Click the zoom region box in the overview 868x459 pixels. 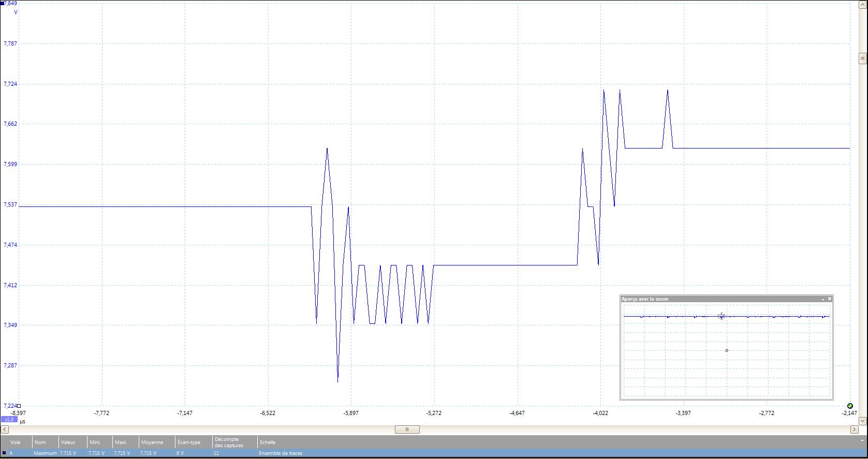(x=722, y=316)
